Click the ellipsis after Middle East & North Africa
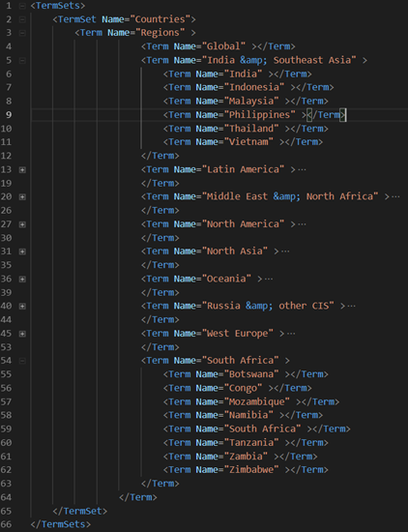The image size is (408, 532). tap(395, 196)
